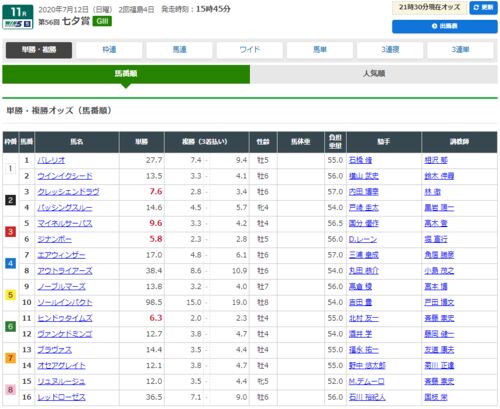
Task: Open horse ジナンボー profile link
Action: click(54, 239)
